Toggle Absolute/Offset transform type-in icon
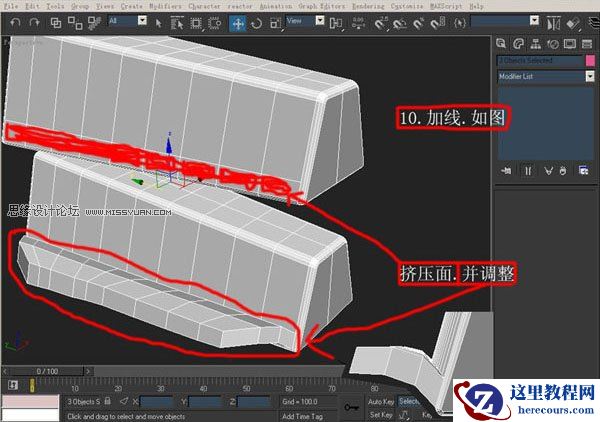 (124, 401)
